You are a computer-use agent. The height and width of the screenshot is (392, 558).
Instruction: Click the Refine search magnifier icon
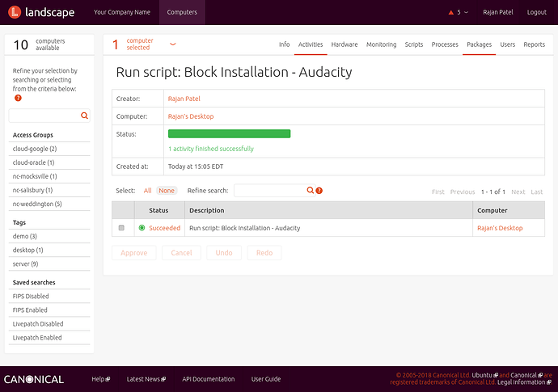pos(311,190)
